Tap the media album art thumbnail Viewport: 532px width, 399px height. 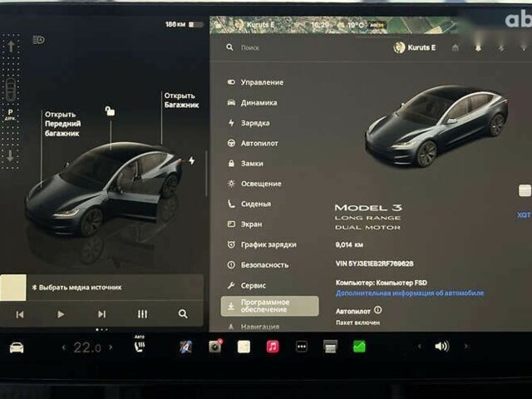(13, 288)
